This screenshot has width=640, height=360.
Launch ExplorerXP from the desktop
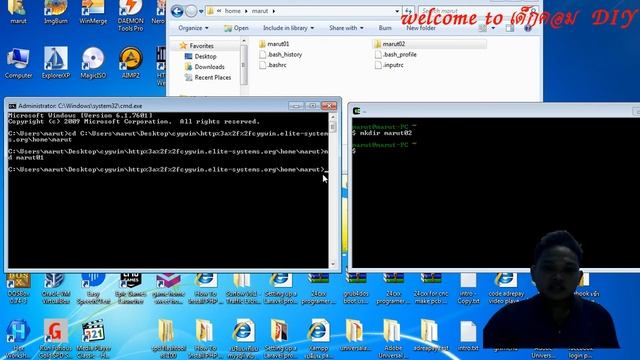[56, 63]
